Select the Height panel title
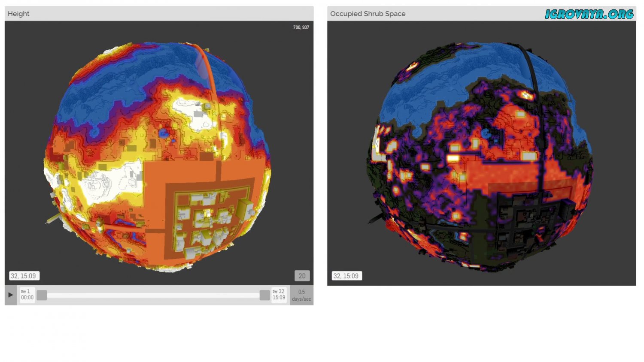Viewport: 644px width, 362px height. tap(18, 14)
